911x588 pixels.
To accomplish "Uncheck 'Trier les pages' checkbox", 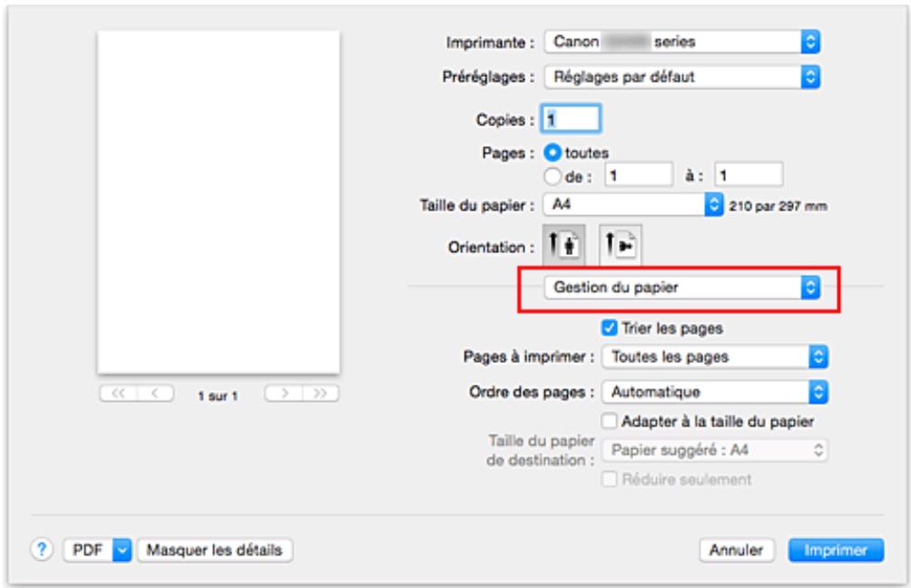I will click(609, 328).
